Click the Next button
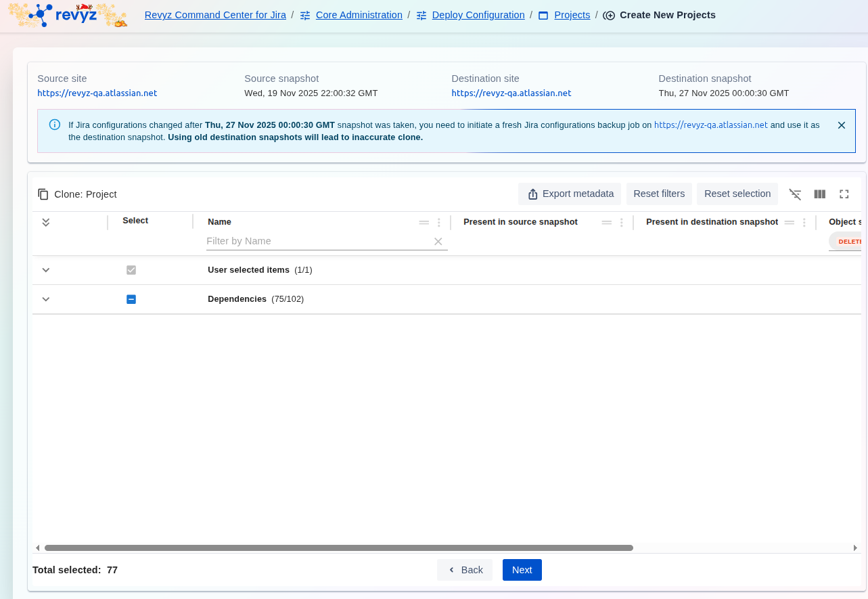The image size is (868, 599). [x=522, y=570]
